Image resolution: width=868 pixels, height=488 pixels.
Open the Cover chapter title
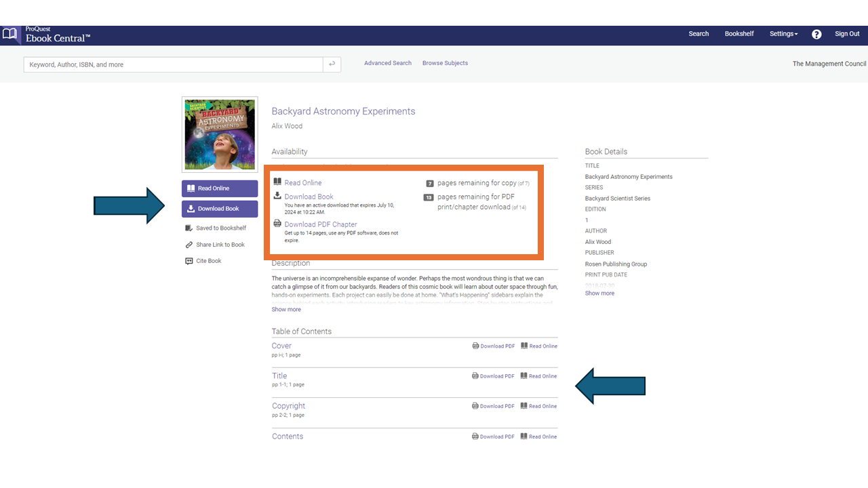[x=281, y=346]
